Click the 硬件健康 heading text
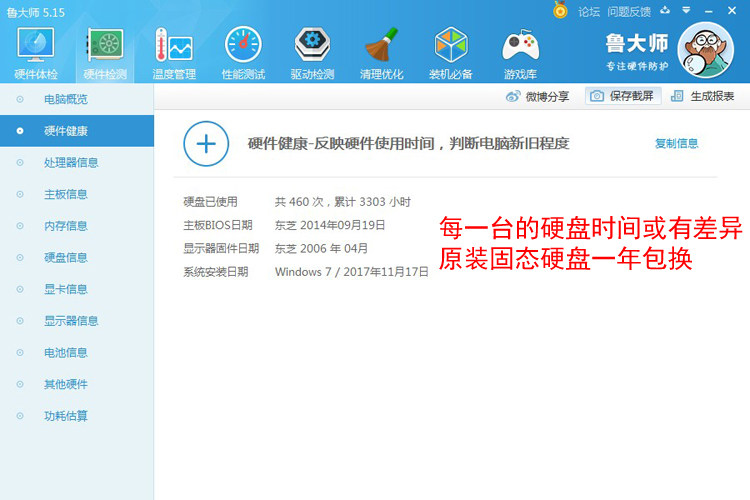750x500 pixels. pyautogui.click(x=408, y=144)
